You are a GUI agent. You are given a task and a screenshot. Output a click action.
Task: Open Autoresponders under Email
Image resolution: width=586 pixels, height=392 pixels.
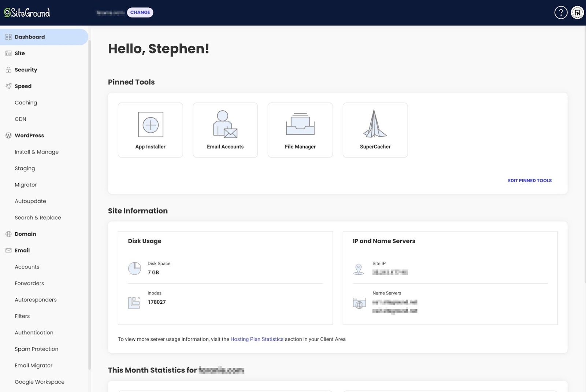pos(36,300)
